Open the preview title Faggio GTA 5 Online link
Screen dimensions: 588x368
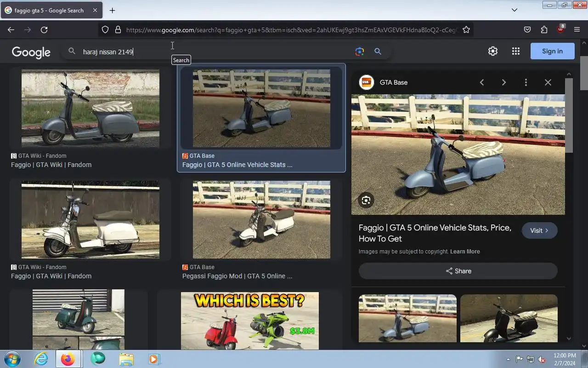coord(435,233)
